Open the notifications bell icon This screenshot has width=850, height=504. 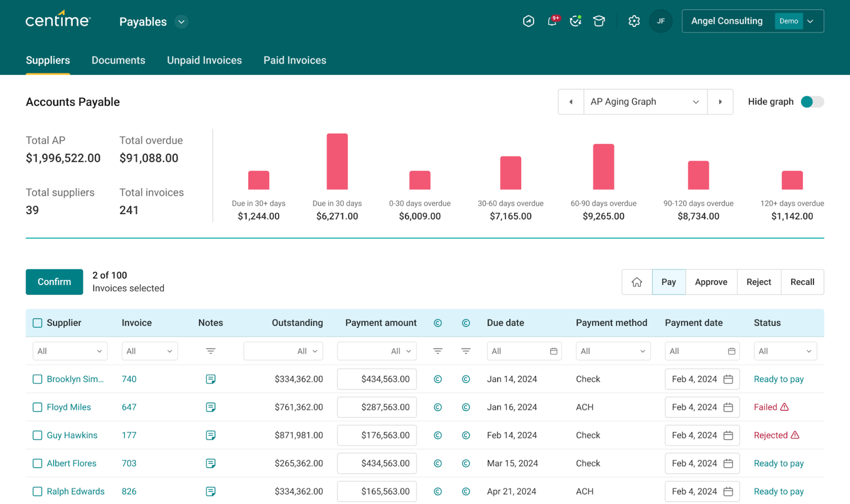[x=552, y=21]
